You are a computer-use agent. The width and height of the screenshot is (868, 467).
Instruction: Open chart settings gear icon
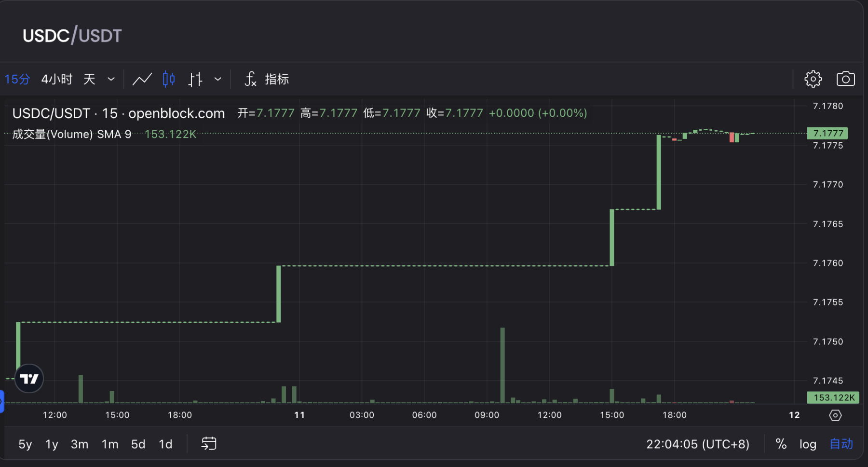[x=813, y=79]
